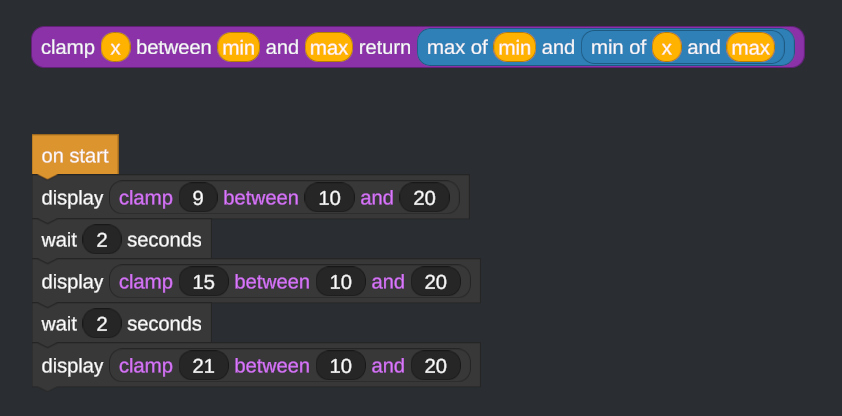The height and width of the screenshot is (416, 842).
Task: Click the value 10 in the third clamp call
Action: 340,366
